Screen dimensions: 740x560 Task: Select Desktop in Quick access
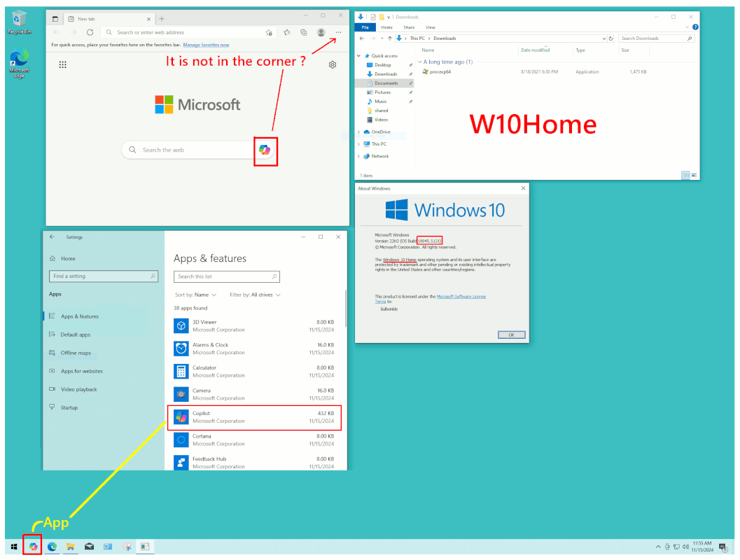[x=383, y=65]
